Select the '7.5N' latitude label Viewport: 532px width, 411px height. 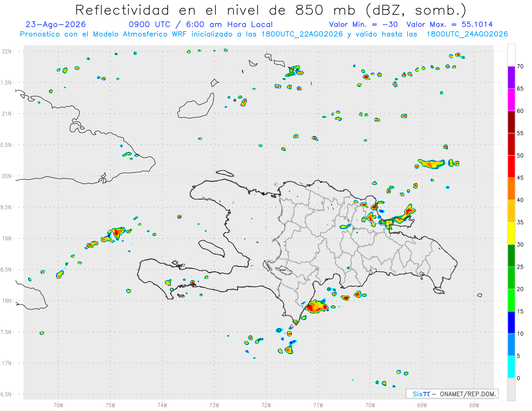(7, 332)
